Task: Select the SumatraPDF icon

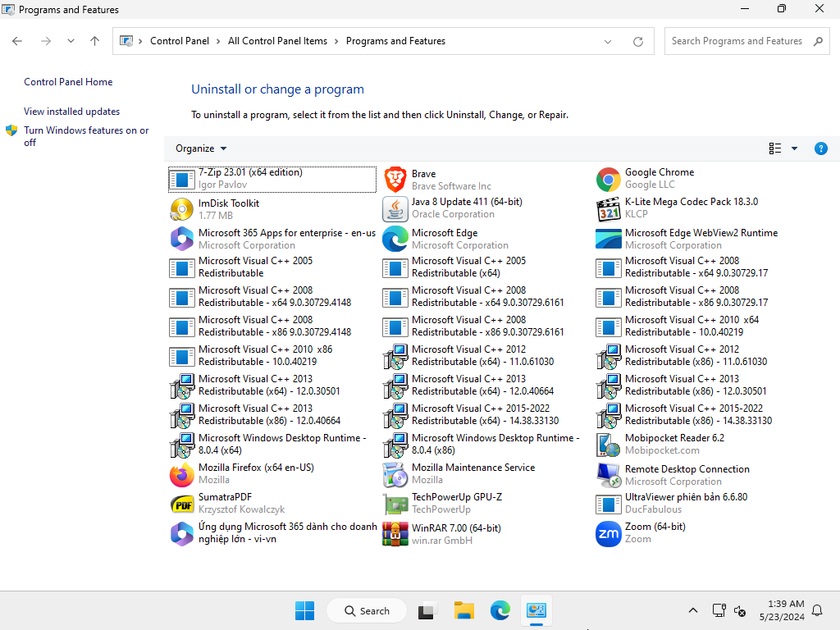Action: [x=182, y=504]
